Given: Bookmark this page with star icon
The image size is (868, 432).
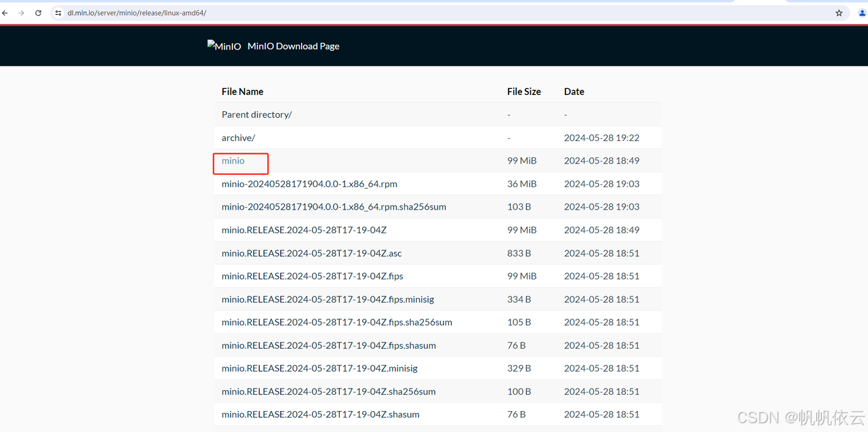Looking at the screenshot, I should coord(839,13).
